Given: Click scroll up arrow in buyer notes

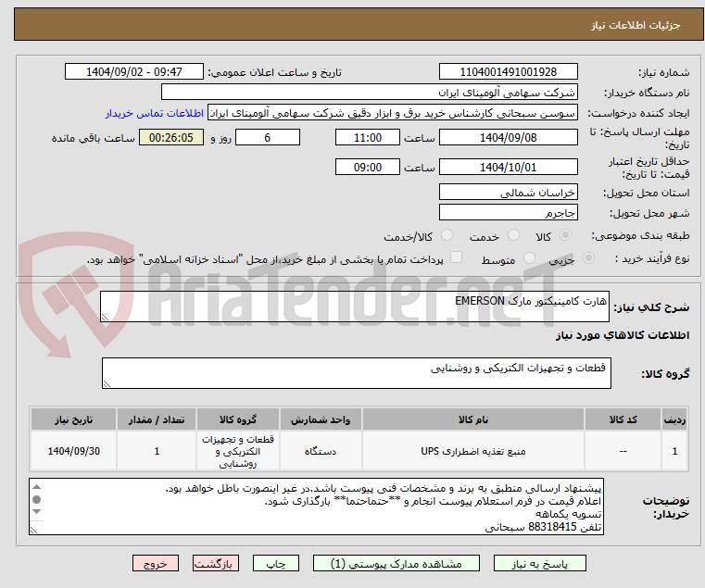Looking at the screenshot, I should [37, 487].
